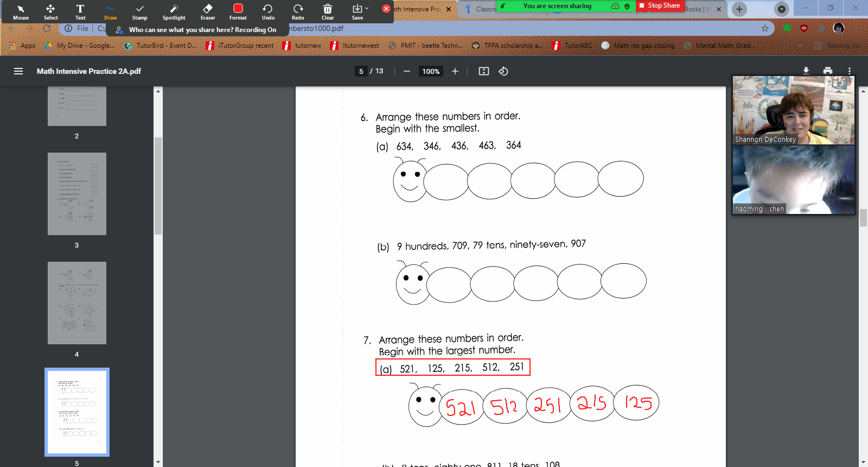Close the Math Intensive Practice tab
Viewport: 868px width, 467px height.
click(x=449, y=9)
